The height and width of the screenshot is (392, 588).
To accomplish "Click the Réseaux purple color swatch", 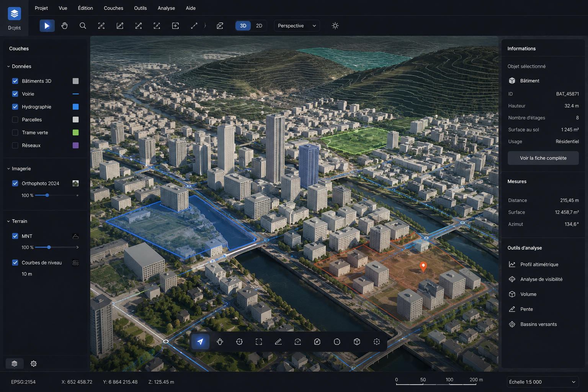I will click(75, 145).
